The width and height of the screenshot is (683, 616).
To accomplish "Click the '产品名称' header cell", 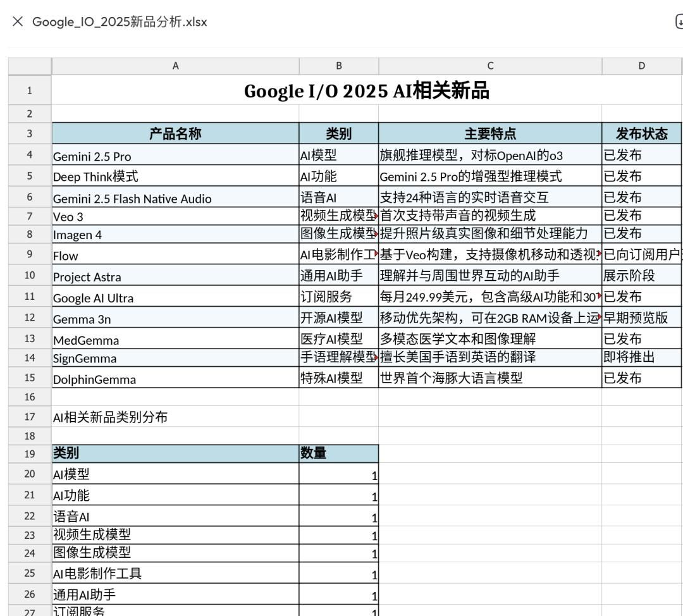I will 175,133.
